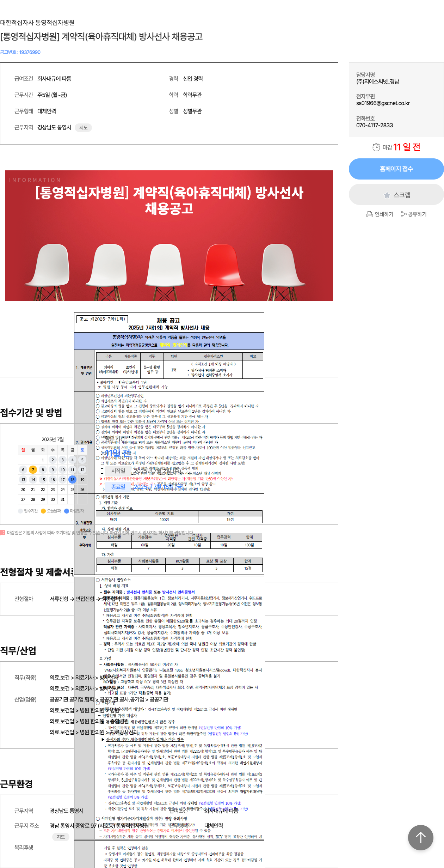
Task: Click the 직무/산업 section heading
Action: pyautogui.click(x=18, y=651)
